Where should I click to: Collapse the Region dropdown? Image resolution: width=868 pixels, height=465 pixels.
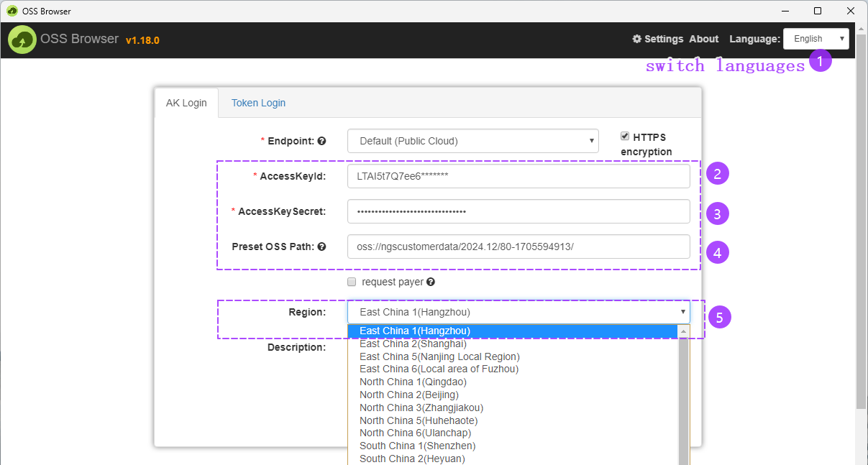[518, 312]
